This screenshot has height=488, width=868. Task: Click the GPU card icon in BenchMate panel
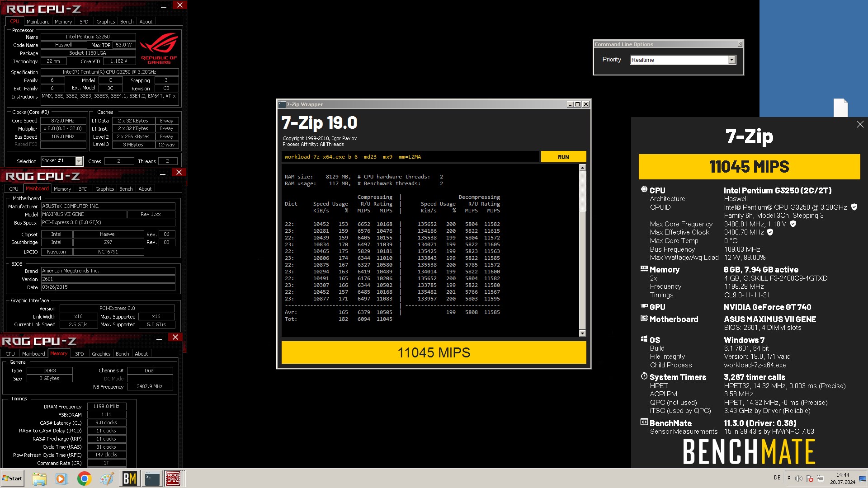pyautogui.click(x=644, y=306)
